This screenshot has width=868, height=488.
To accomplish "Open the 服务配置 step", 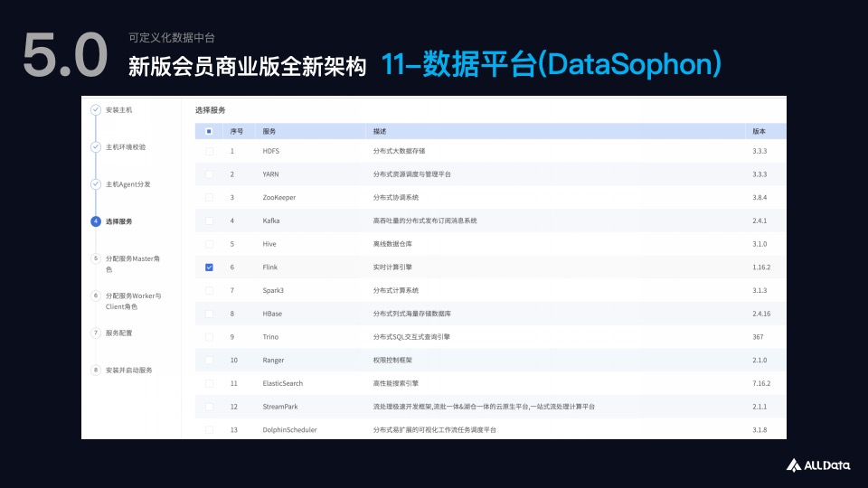I will point(119,333).
